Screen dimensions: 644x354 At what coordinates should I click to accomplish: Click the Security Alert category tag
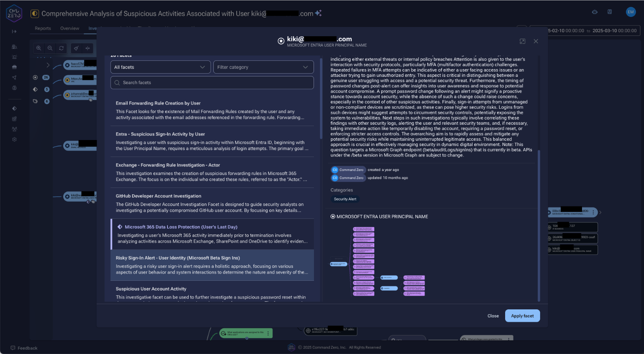[x=345, y=199]
